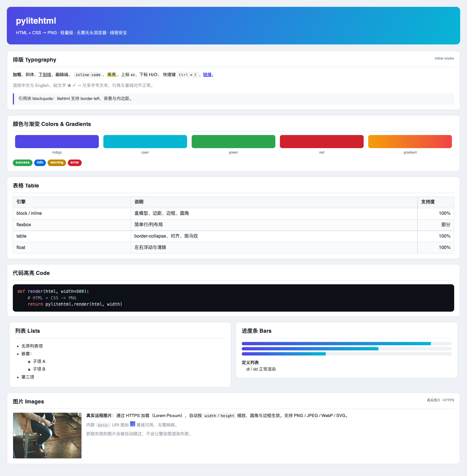Viewport: 467px width, 476px height.
Task: Click the Ctrl keyboard key label
Action: coord(183,75)
